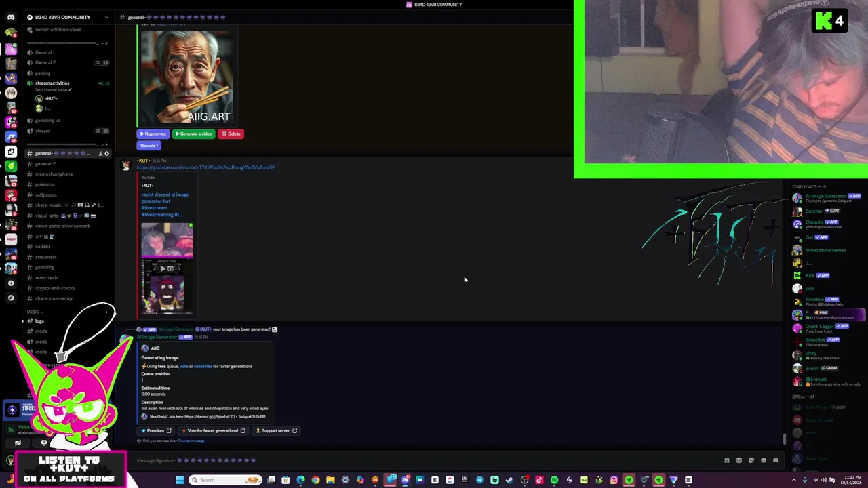Collapse the MODS category
This screenshot has width=868, height=488.
[x=34, y=312]
